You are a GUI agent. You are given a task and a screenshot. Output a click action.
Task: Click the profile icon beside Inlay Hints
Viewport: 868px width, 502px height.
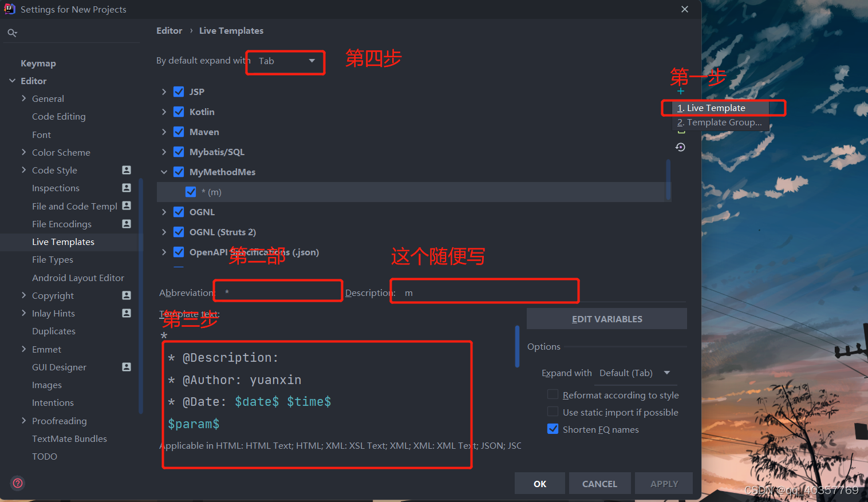(127, 313)
